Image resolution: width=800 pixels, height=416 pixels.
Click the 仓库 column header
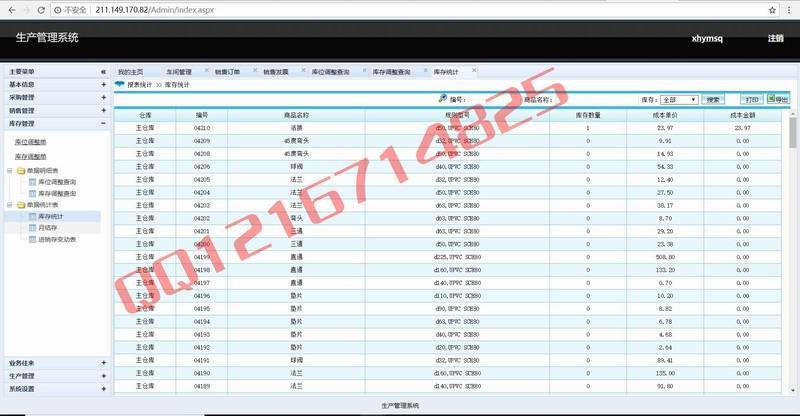(x=145, y=115)
